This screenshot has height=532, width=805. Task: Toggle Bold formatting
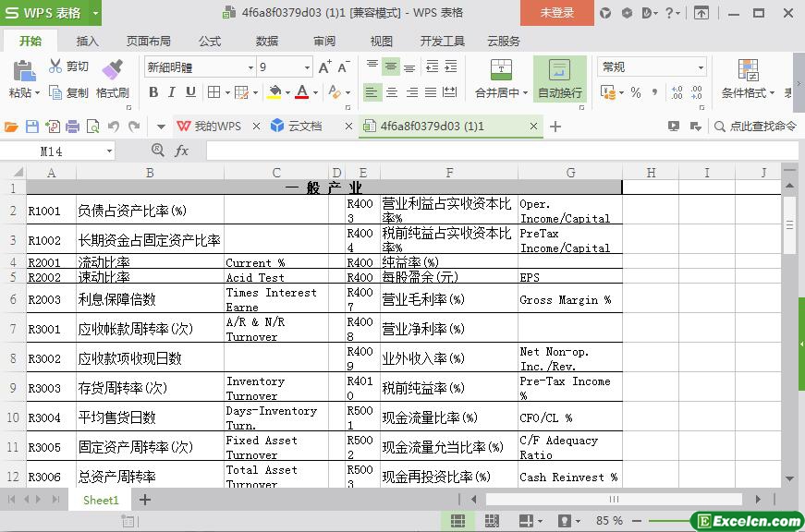(x=153, y=92)
